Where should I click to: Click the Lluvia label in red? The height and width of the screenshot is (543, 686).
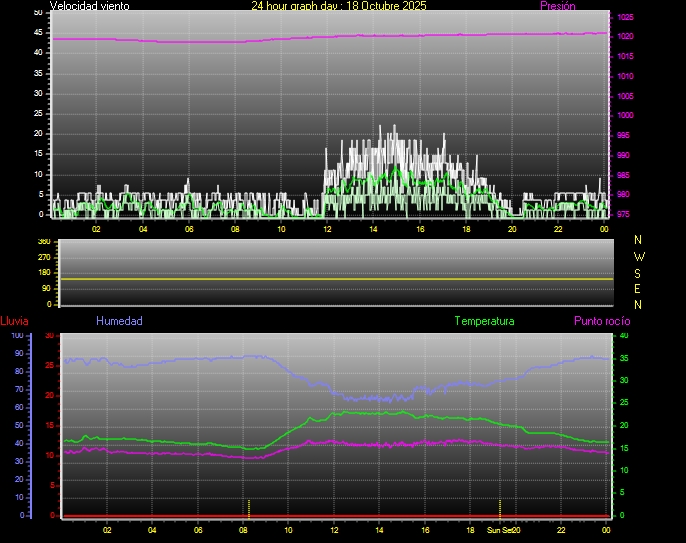tap(14, 321)
